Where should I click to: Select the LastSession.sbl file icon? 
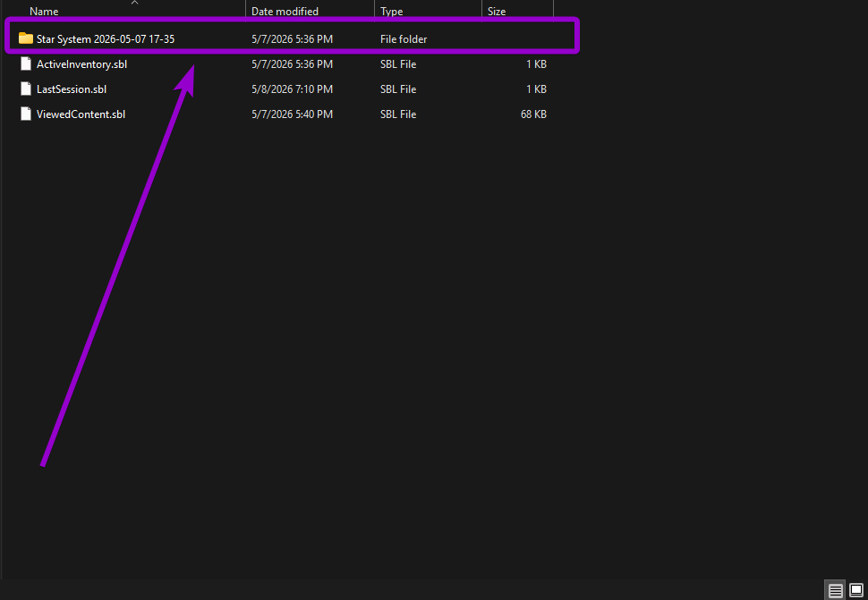25,89
